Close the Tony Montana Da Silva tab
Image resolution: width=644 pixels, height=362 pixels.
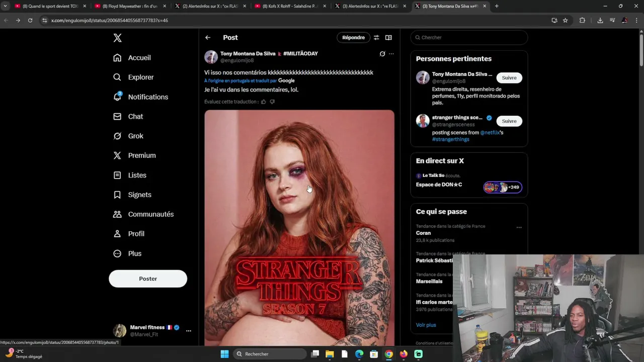(485, 6)
